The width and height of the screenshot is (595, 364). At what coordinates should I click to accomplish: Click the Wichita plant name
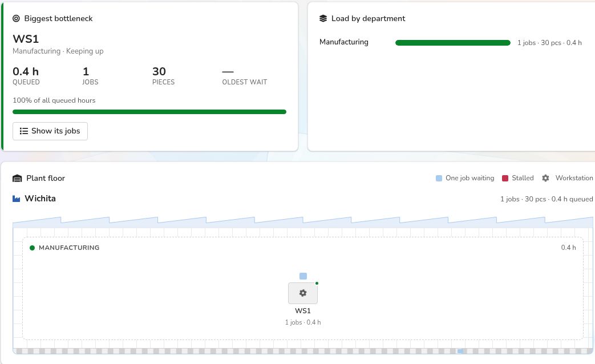point(41,199)
